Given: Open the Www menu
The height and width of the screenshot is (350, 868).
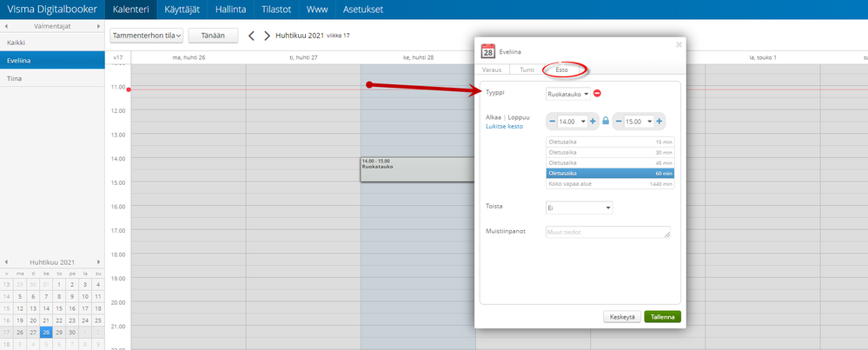Looking at the screenshot, I should coord(316,10).
